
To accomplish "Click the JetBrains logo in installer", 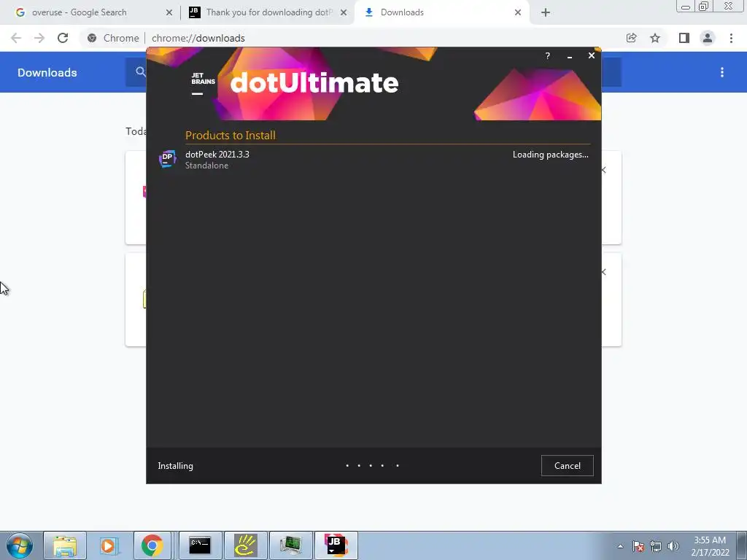I will click(203, 83).
